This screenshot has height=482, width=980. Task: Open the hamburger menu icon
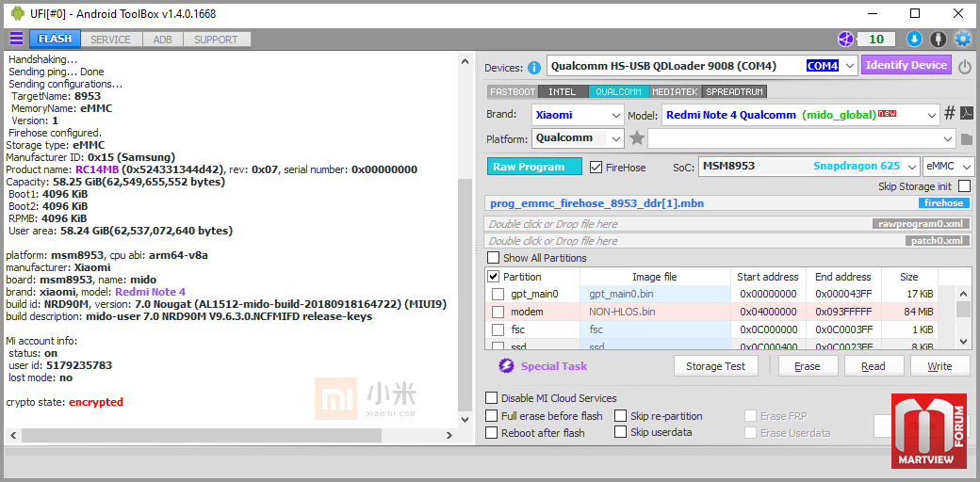(16, 39)
